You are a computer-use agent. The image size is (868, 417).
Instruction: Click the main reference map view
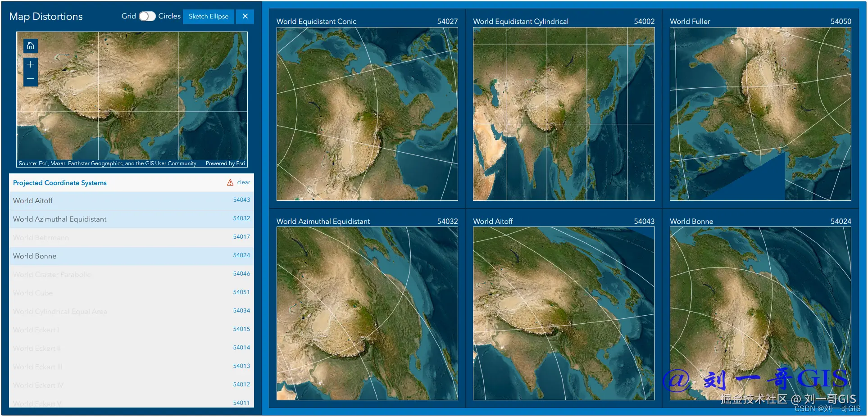point(132,100)
